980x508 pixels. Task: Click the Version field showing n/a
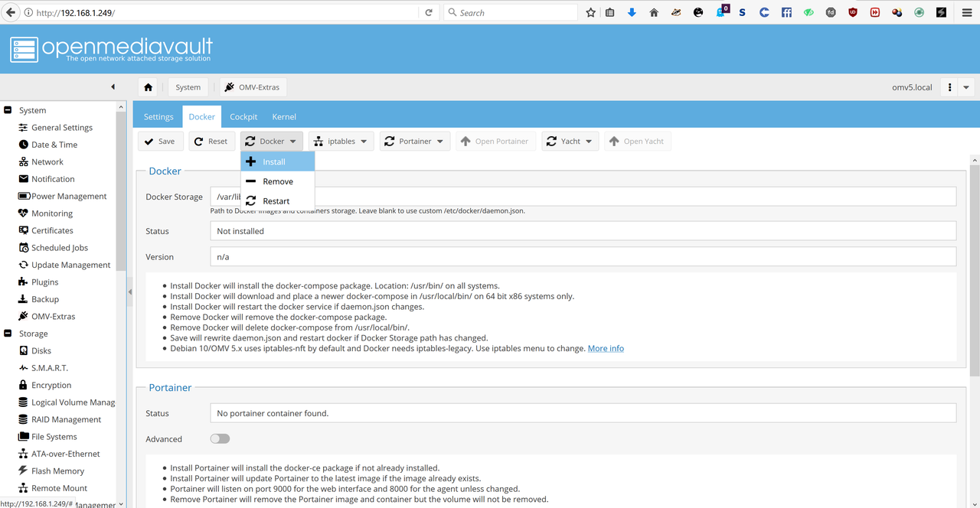[x=583, y=257]
